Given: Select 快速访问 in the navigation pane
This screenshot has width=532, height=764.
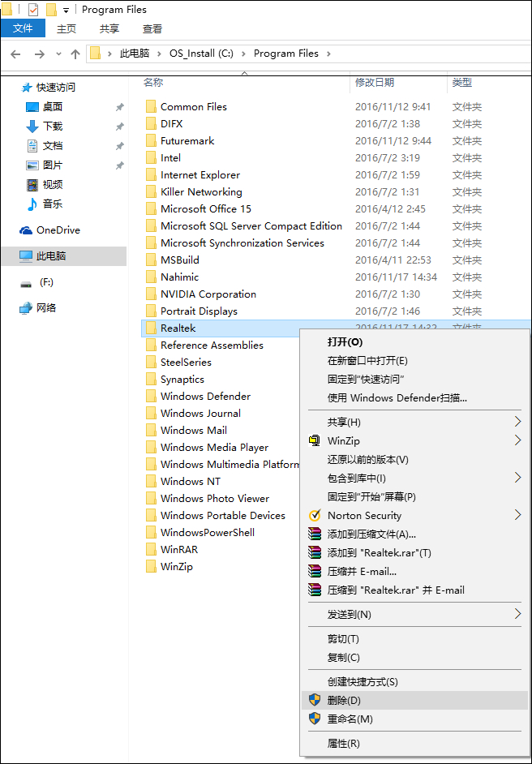Looking at the screenshot, I should click(49, 88).
